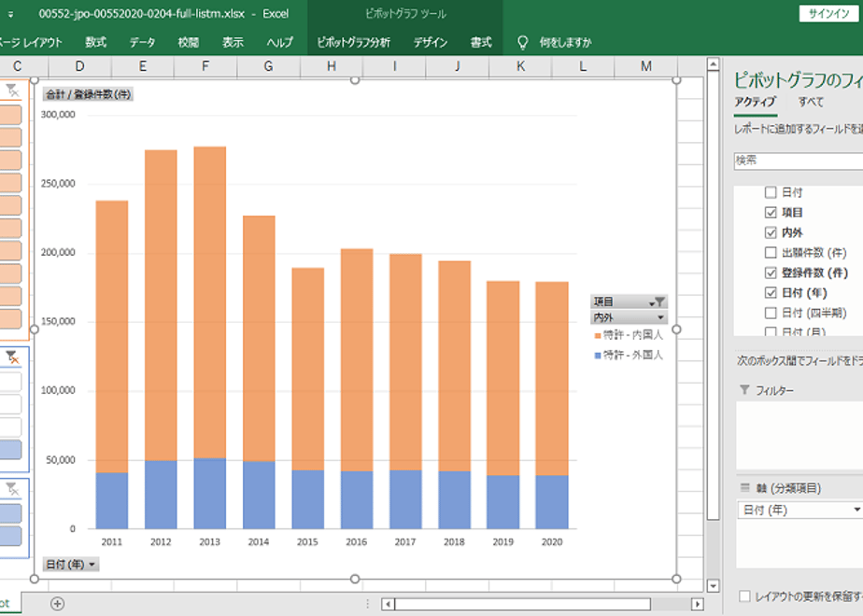This screenshot has width=863, height=616.
Task: Click the horizontal scrollbar thumb
Action: tap(522, 604)
